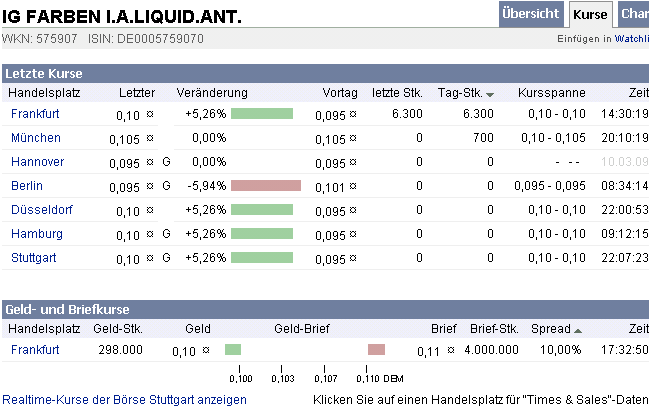Screen dimensions: 649x408
Task: Click currency icon beside the Brief price
Action: tap(450, 350)
